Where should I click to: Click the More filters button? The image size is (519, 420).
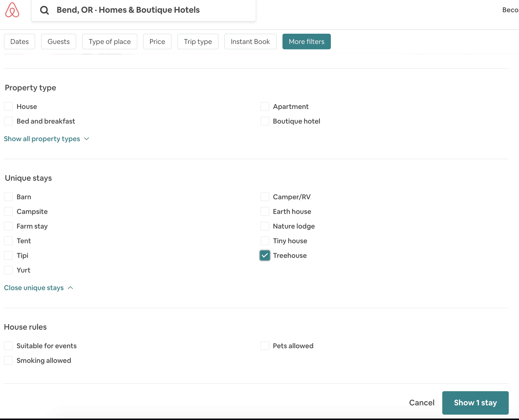(x=306, y=42)
